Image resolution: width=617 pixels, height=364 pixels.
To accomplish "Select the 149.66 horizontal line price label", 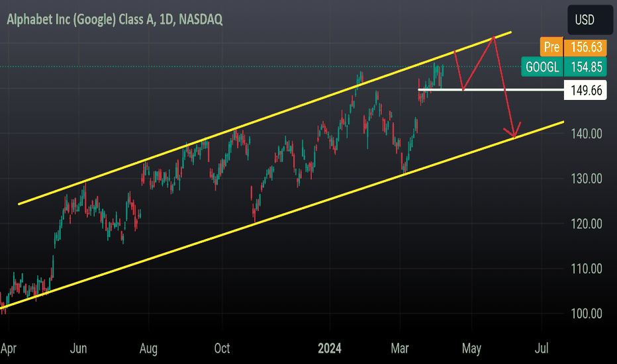I will click(585, 90).
